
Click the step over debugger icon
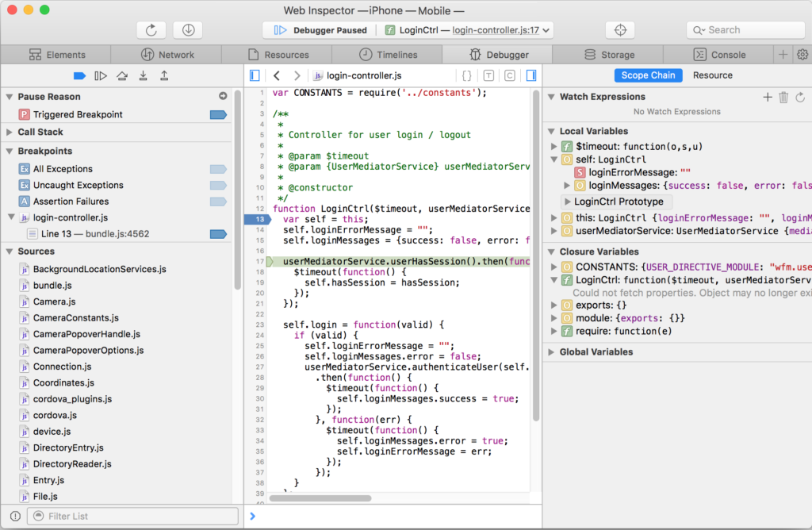click(x=121, y=75)
